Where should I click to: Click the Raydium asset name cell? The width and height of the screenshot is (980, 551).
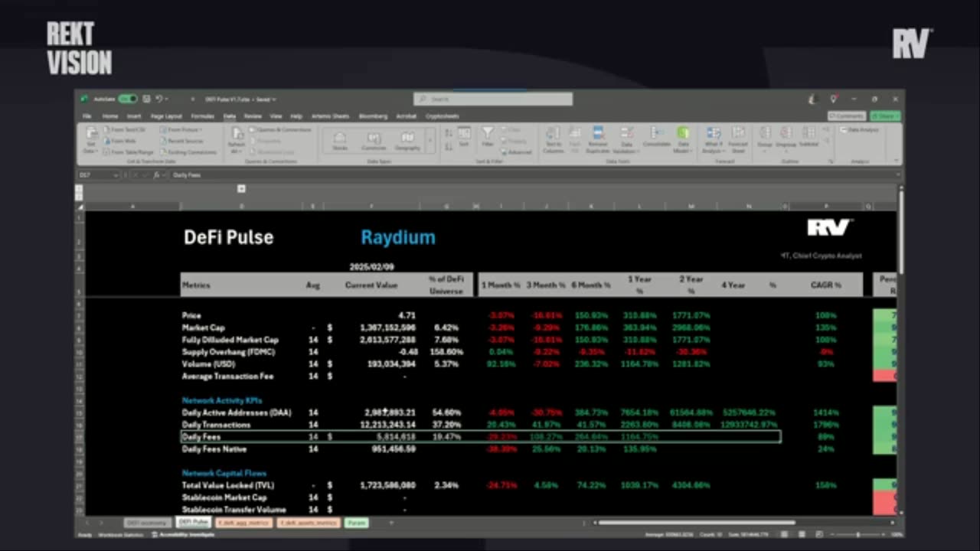(x=398, y=237)
